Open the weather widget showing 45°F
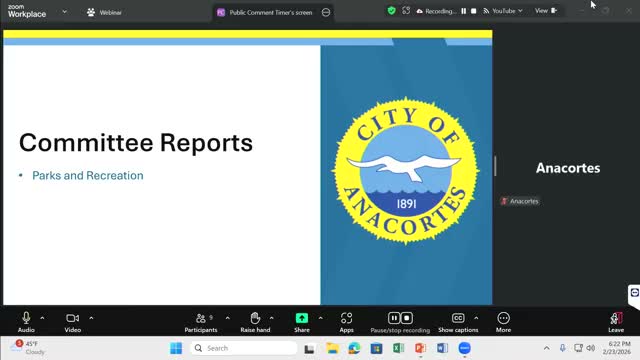640x360 pixels. tap(27, 347)
